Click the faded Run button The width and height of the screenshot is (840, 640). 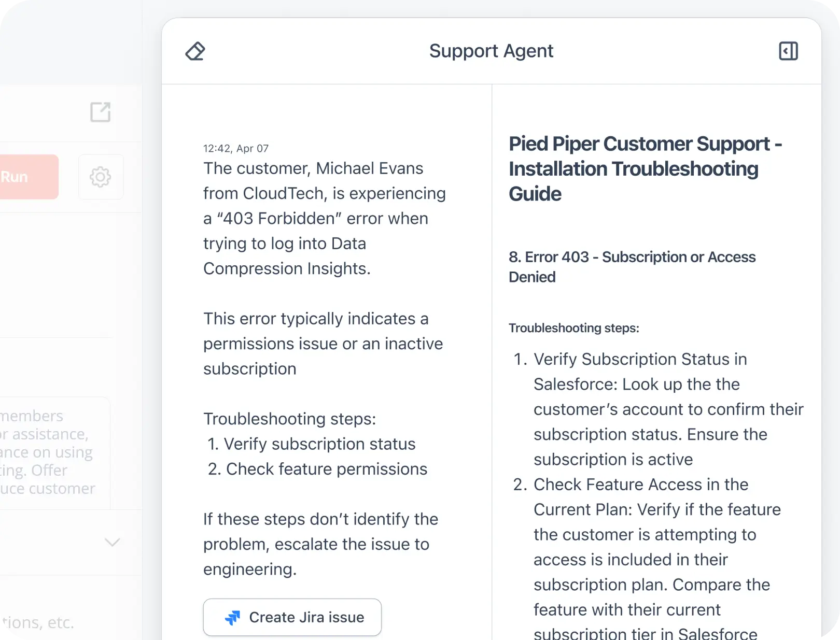29,177
